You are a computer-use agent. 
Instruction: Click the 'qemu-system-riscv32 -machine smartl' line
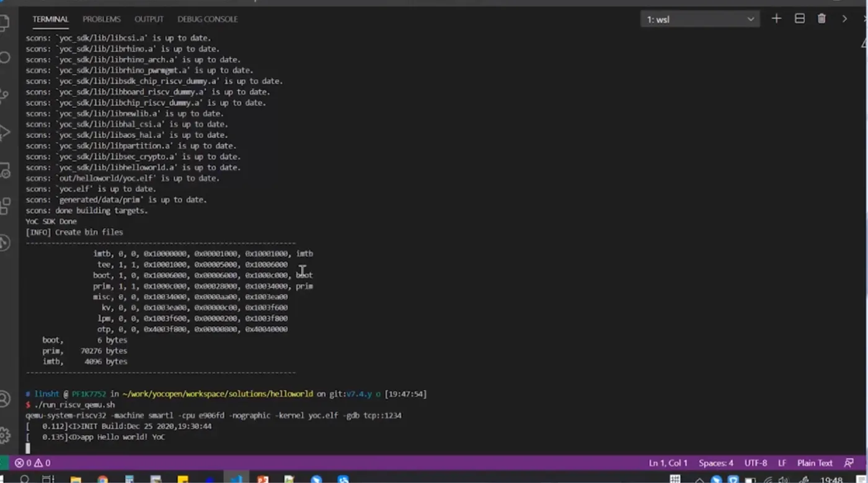pos(213,415)
